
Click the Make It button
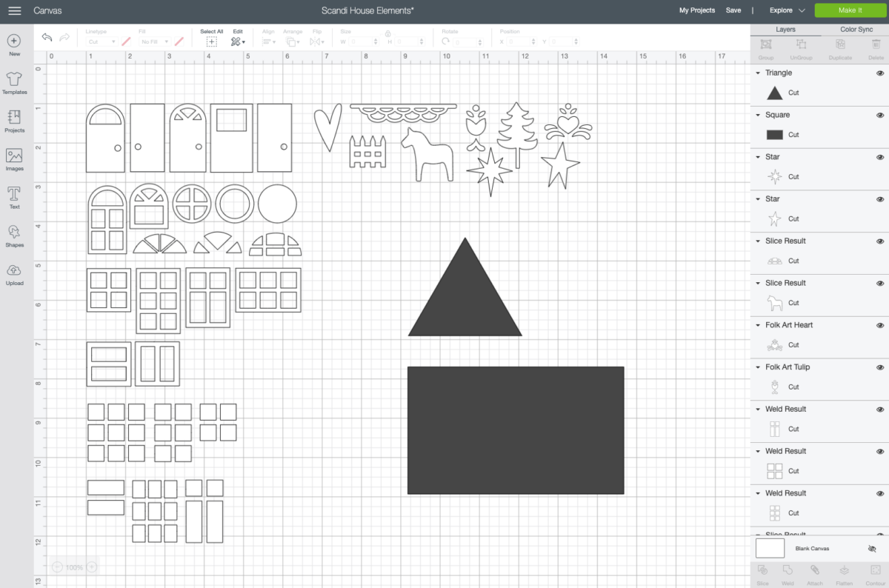pos(850,10)
